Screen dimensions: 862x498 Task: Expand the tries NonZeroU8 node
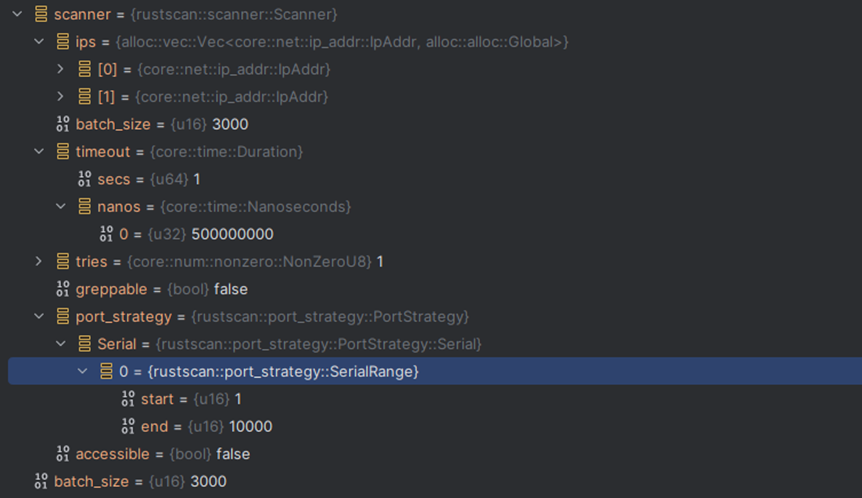[38, 261]
